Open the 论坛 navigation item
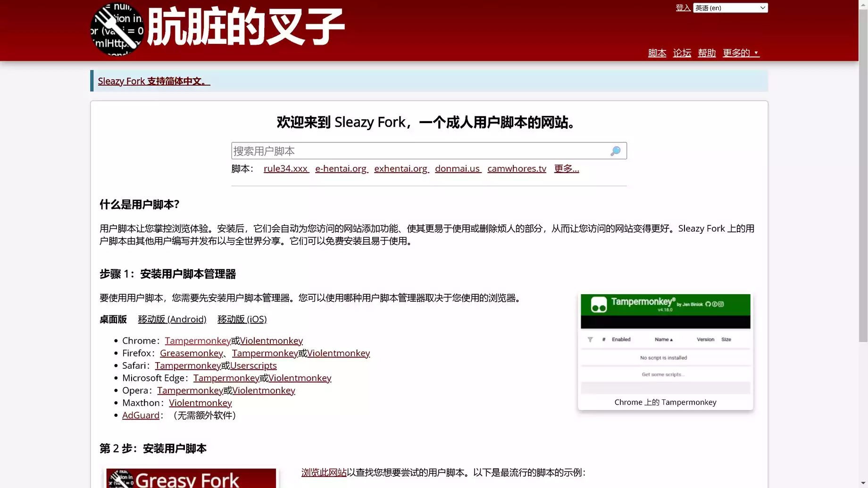The width and height of the screenshot is (868, 488). 682,53
